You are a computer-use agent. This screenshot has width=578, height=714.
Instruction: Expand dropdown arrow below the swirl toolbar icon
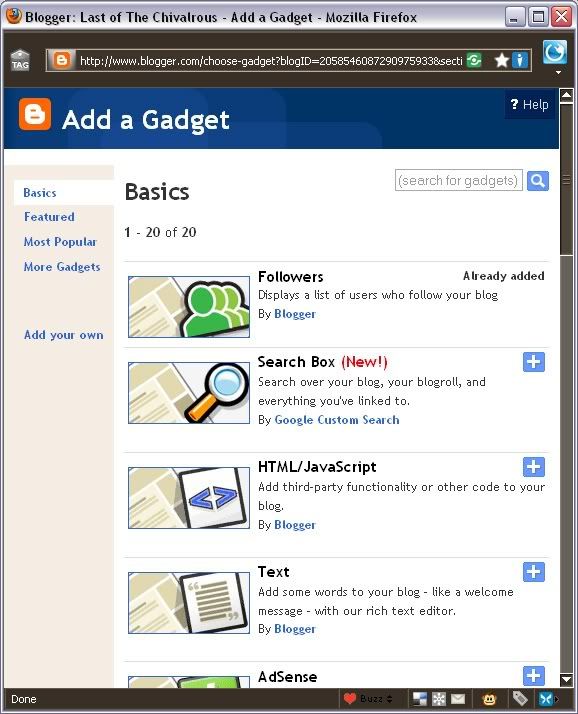tap(558, 72)
